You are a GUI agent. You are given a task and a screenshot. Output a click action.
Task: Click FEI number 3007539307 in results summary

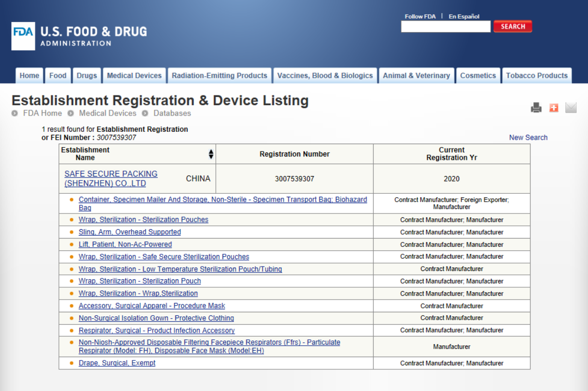pos(116,137)
